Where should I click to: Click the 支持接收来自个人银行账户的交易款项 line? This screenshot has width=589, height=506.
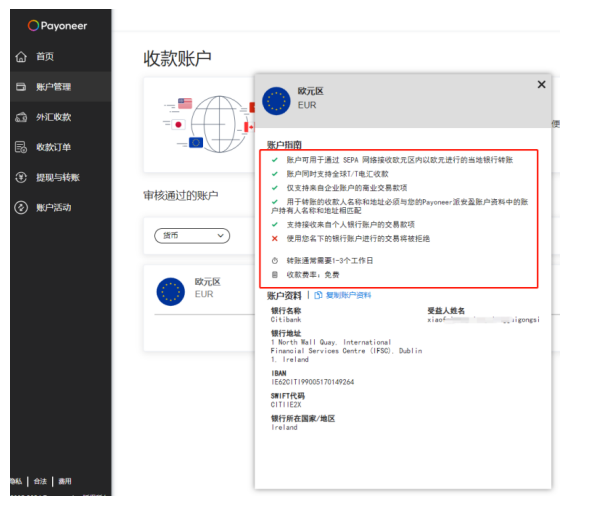click(350, 225)
